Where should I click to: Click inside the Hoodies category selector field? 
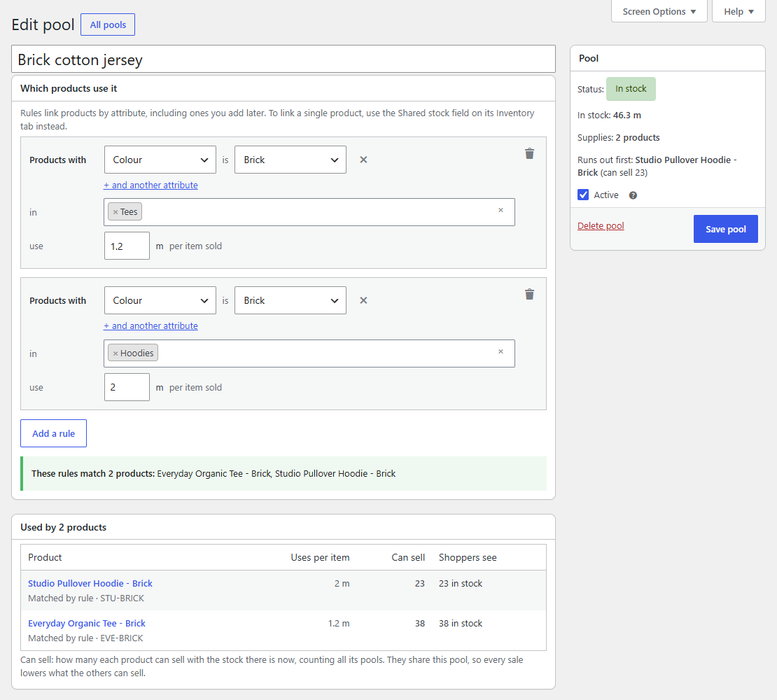[309, 353]
